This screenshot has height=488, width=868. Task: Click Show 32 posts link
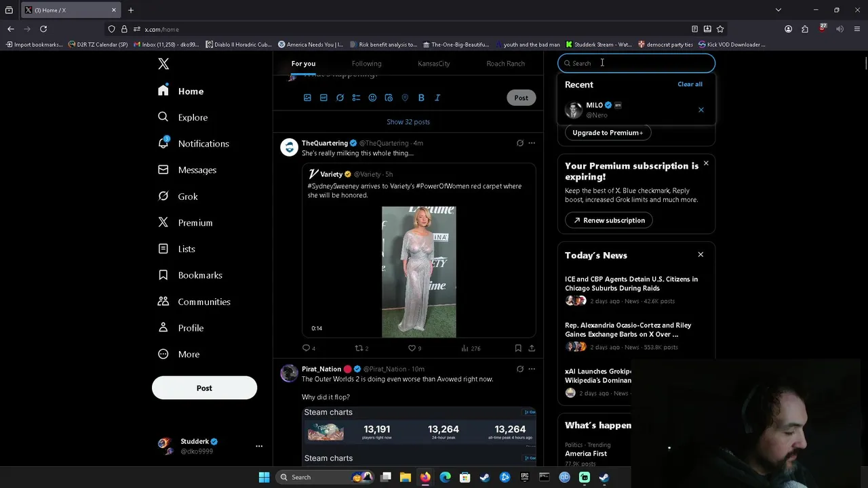pyautogui.click(x=408, y=122)
